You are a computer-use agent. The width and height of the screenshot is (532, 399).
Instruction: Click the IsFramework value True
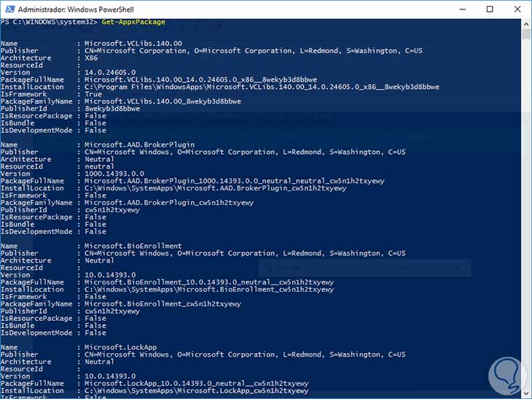(93, 94)
